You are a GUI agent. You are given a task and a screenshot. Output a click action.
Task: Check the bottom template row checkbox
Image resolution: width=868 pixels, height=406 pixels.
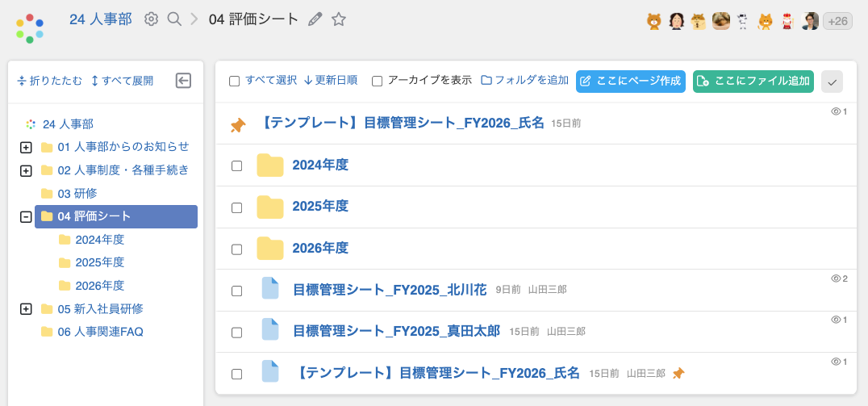[236, 374]
